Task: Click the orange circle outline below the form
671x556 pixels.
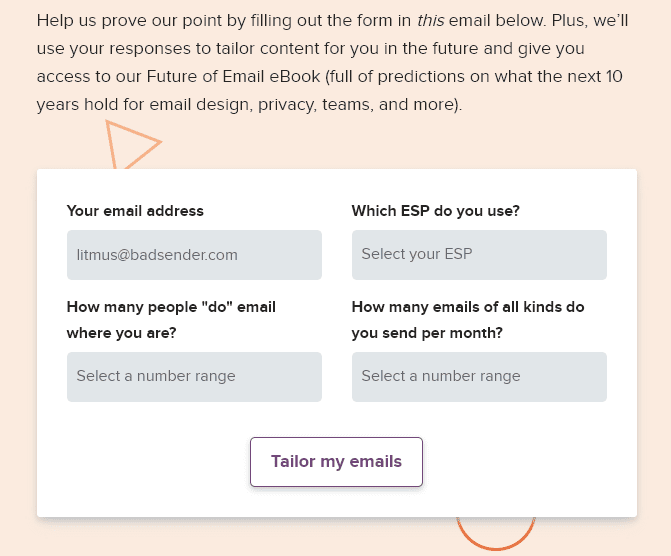Action: click(496, 533)
